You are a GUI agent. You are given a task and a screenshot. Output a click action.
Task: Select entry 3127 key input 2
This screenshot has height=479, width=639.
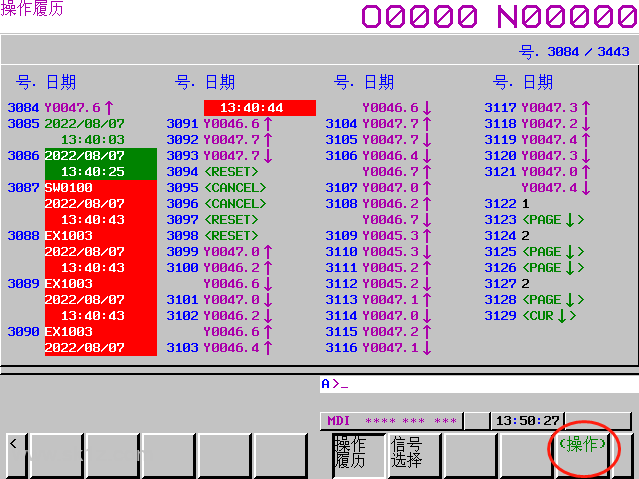click(x=507, y=284)
